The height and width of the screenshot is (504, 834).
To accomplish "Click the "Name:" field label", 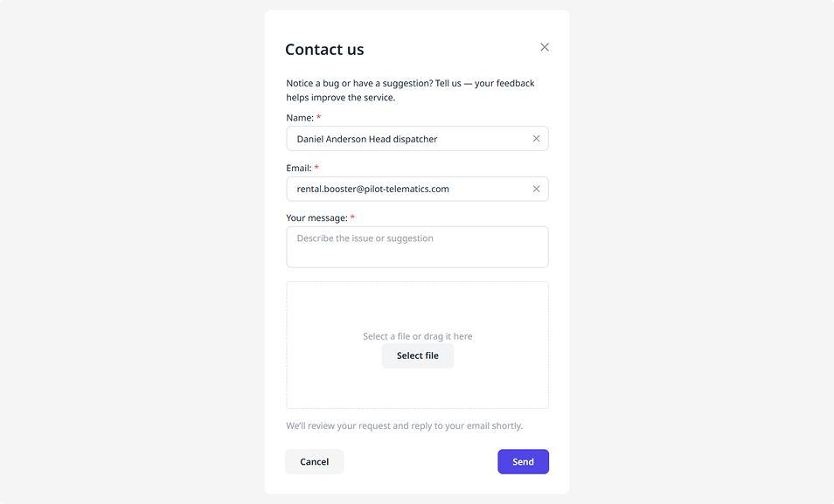I will point(299,118).
